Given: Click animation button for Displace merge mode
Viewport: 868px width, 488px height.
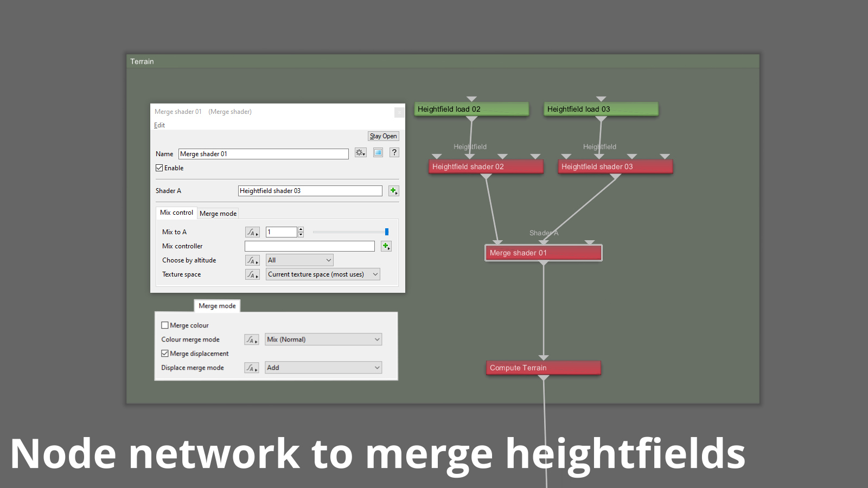Looking at the screenshot, I should (x=251, y=368).
